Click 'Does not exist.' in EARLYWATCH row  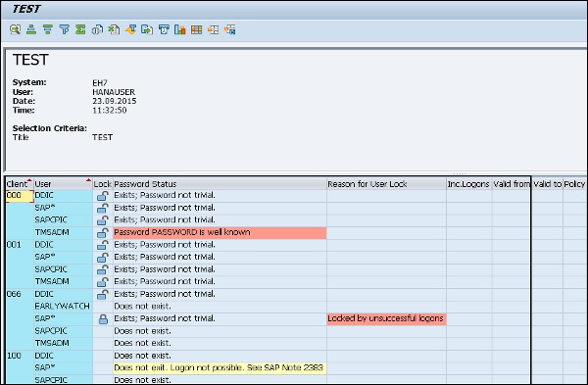[220, 307]
